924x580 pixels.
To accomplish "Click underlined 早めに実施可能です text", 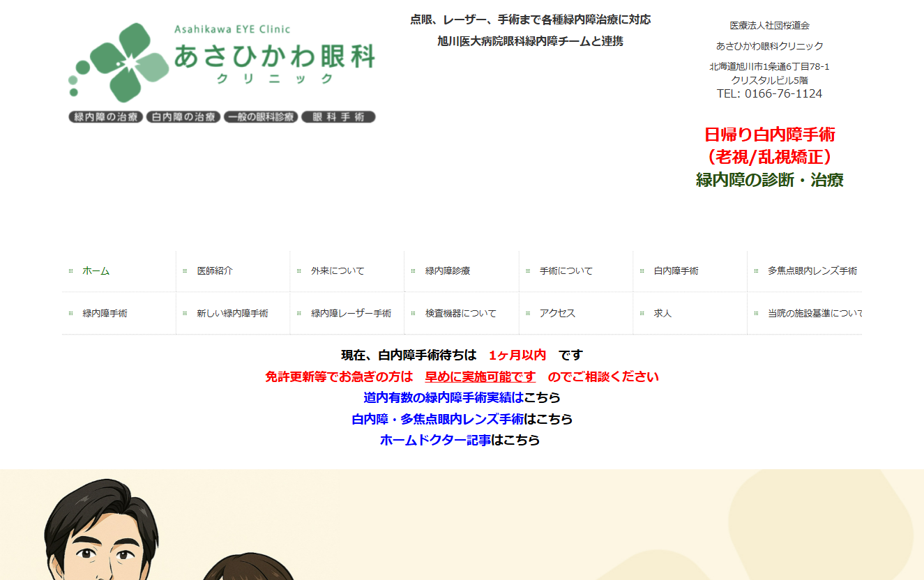I will [480, 377].
